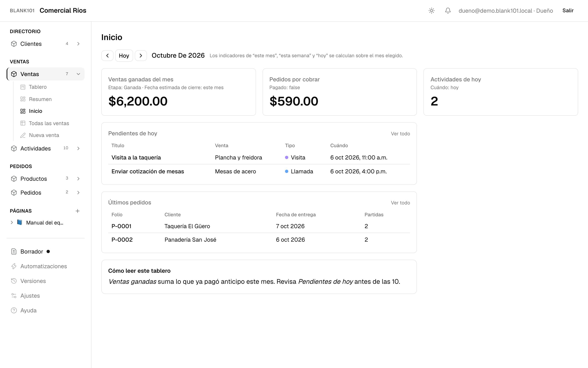
Task: Open the Enviar cotización de mesas row
Action: [259, 171]
